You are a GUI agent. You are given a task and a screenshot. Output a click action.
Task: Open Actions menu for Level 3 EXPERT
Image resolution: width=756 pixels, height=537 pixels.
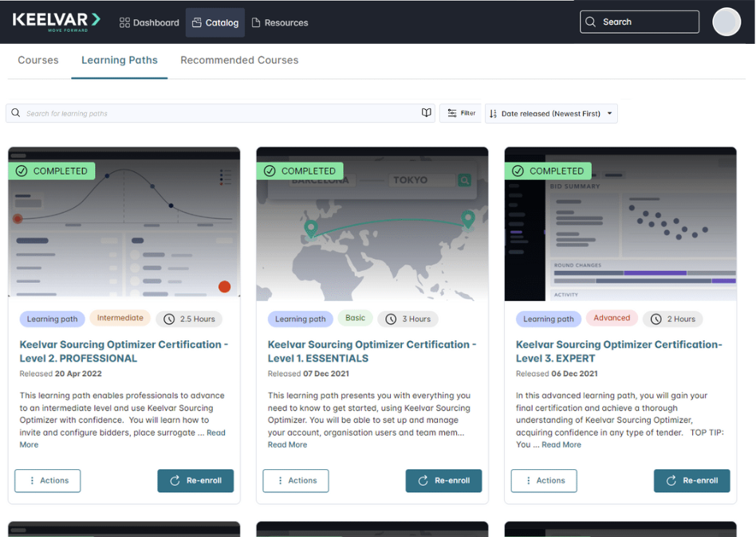544,480
